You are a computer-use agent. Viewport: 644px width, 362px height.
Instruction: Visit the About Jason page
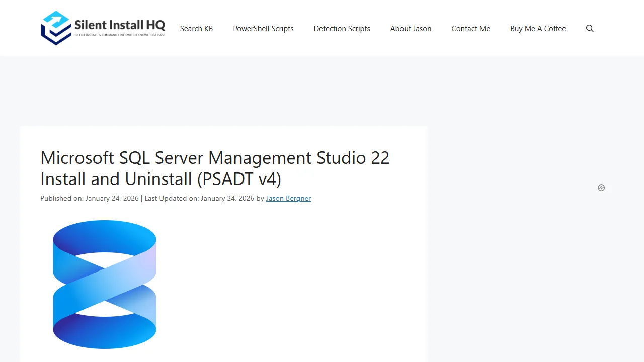coord(411,29)
